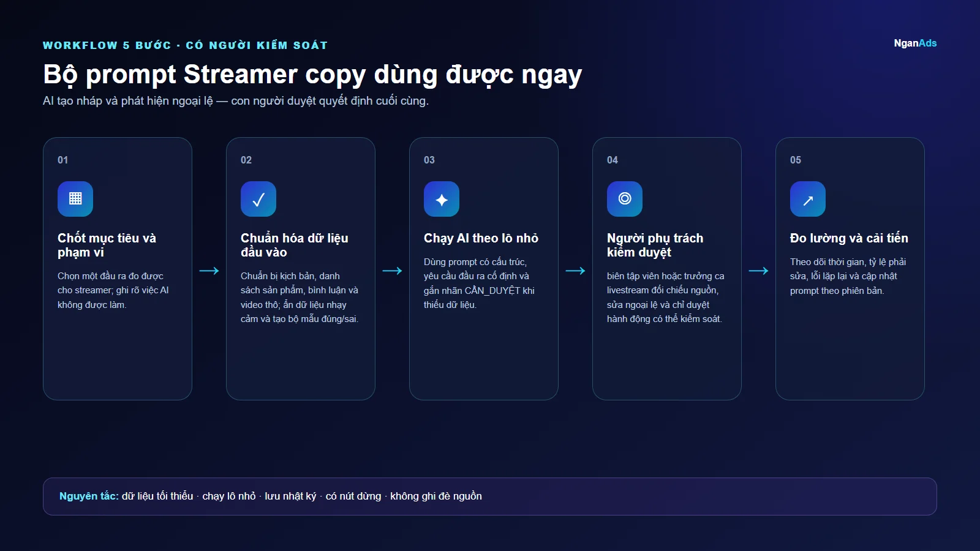Click 'có nút dừng' in the principles bar
This screenshot has height=551, width=980.
(x=353, y=496)
